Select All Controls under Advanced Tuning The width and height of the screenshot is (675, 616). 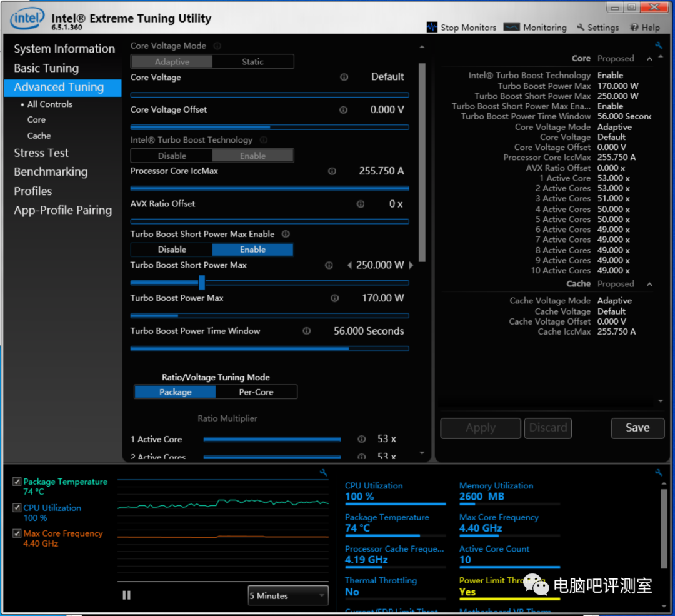(49, 104)
